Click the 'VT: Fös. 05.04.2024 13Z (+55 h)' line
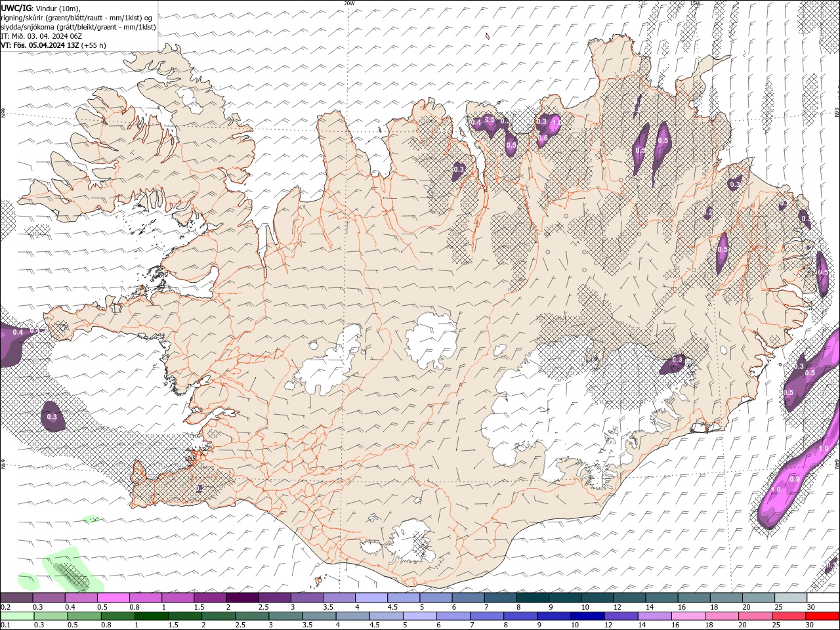This screenshot has width=840, height=630. pyautogui.click(x=53, y=45)
